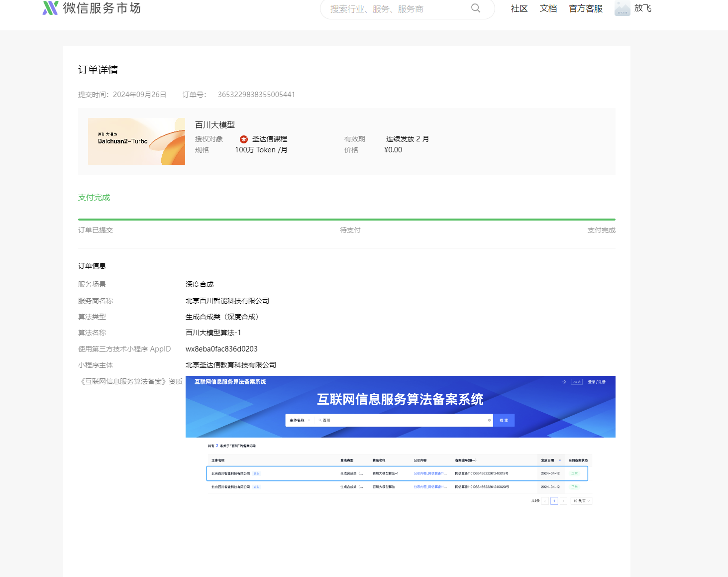
Task: Click the gray 支付完成 progress step
Action: [602, 230]
